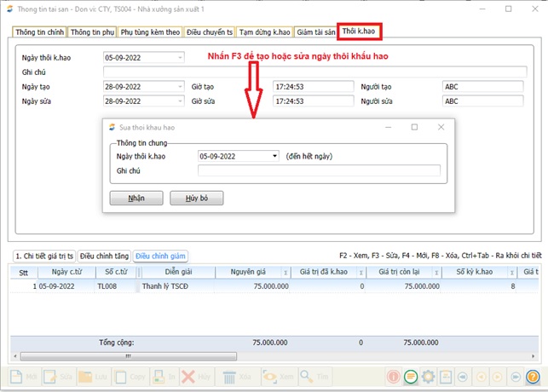Click the Mới (new) toolbar icon
This screenshot has width=548, height=392.
pos(17,376)
